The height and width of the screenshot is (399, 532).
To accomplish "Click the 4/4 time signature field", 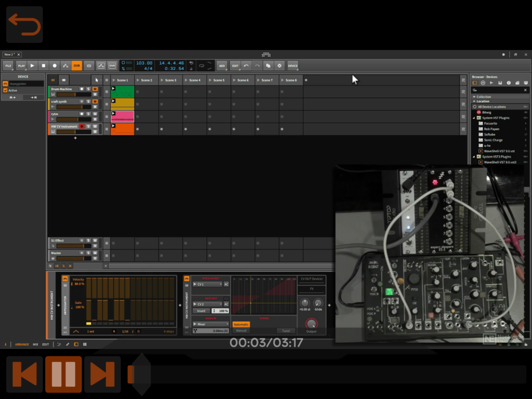I will coord(148,68).
